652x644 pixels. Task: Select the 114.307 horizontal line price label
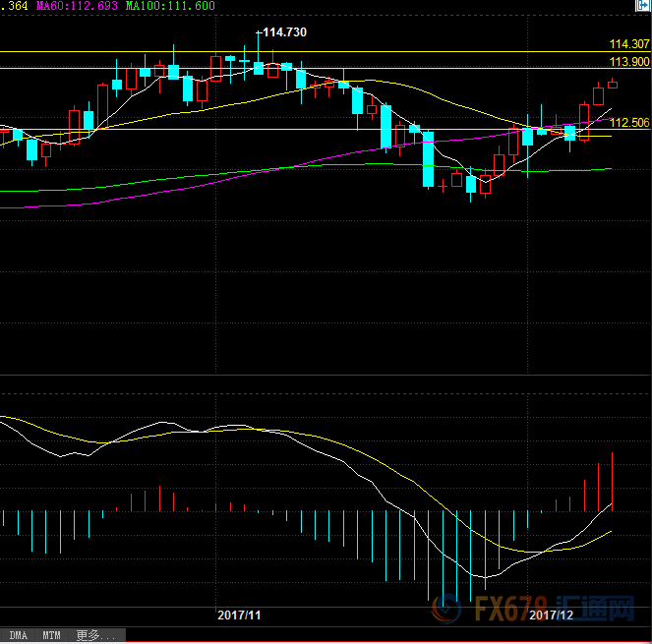point(628,44)
